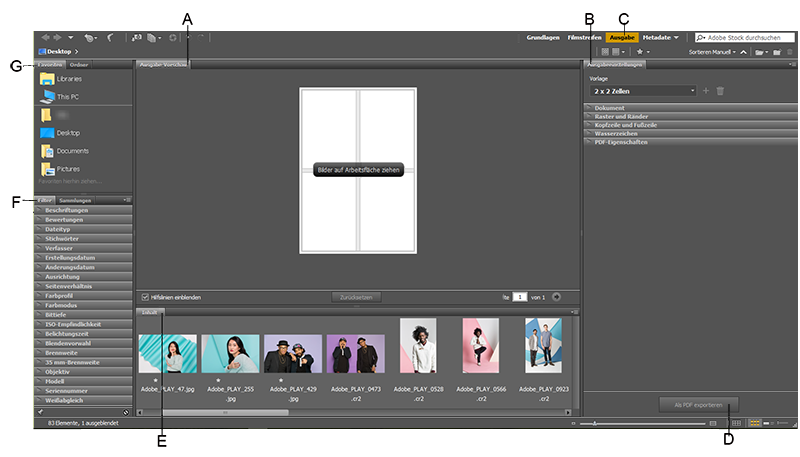Viewport: 800px width, 457px height.
Task: Click the Als PDF exportieren button
Action: tap(699, 403)
